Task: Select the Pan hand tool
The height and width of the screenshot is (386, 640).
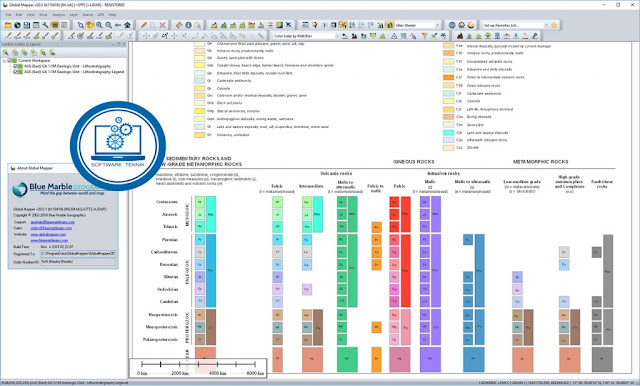Action: [x=89, y=25]
